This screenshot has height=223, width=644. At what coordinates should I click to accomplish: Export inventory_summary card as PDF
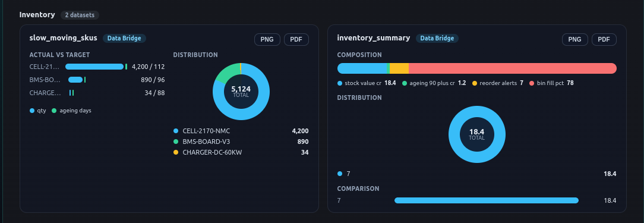(x=604, y=39)
